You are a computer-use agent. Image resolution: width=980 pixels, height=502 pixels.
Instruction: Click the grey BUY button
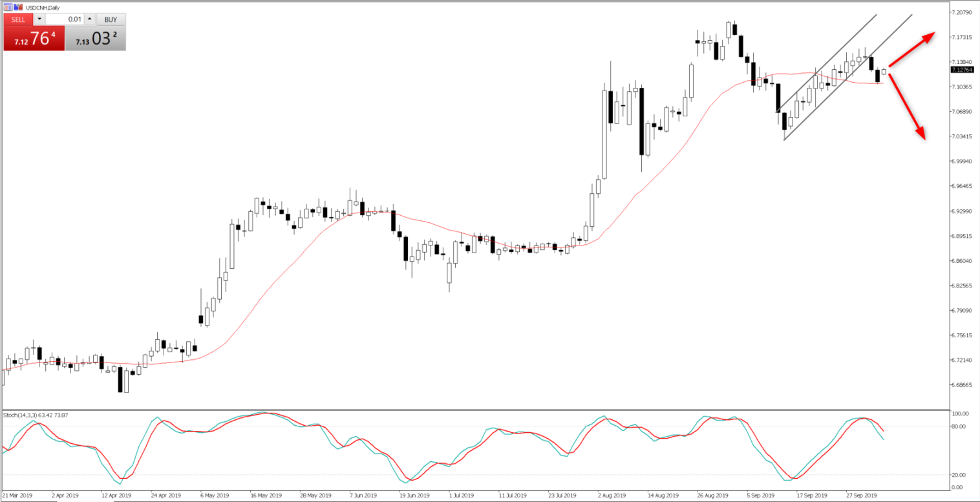click(x=111, y=19)
